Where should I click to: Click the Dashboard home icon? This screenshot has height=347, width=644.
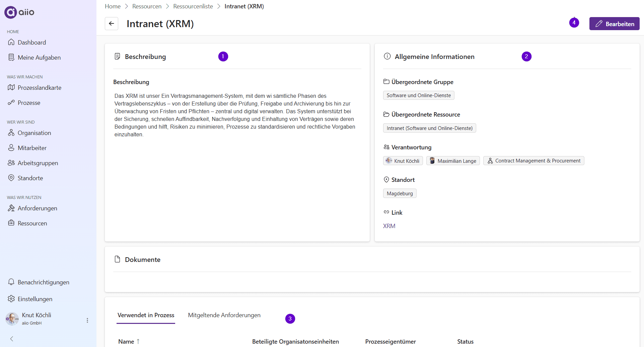click(x=11, y=42)
